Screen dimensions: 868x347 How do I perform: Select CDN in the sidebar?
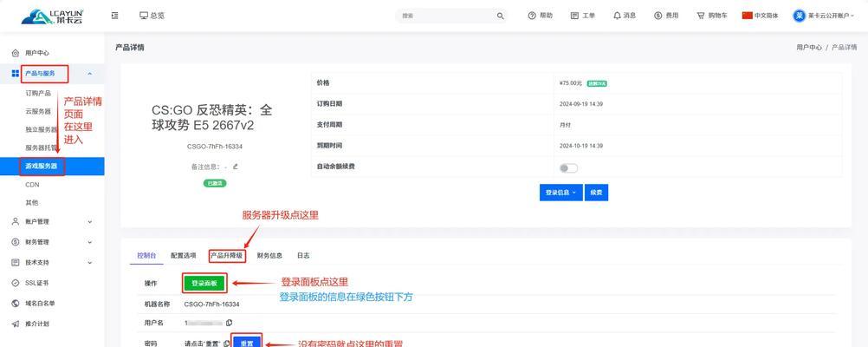coord(32,185)
